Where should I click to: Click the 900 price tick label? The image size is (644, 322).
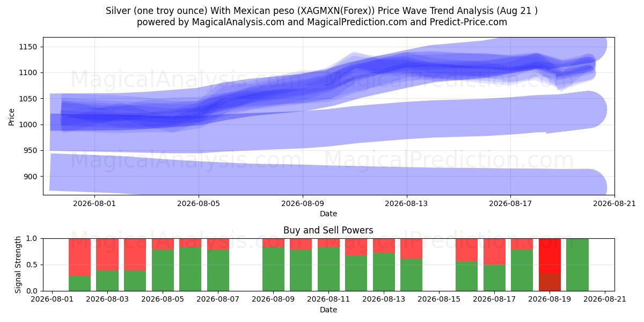pos(30,177)
